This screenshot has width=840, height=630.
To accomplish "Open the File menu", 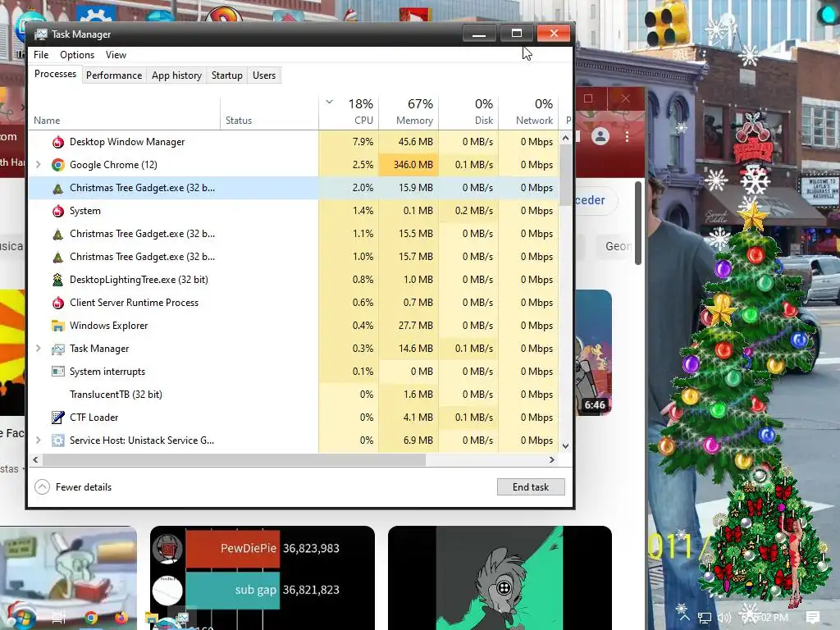I will pyautogui.click(x=41, y=55).
